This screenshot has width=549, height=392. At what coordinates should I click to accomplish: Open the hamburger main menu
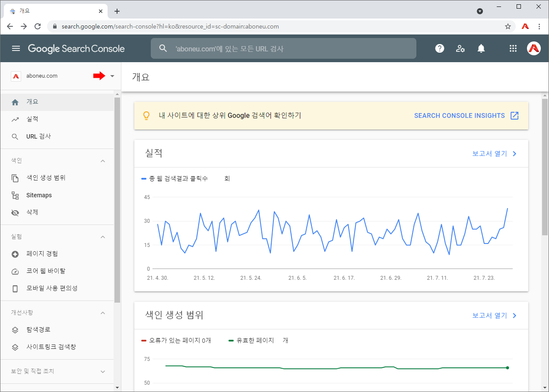pos(16,48)
